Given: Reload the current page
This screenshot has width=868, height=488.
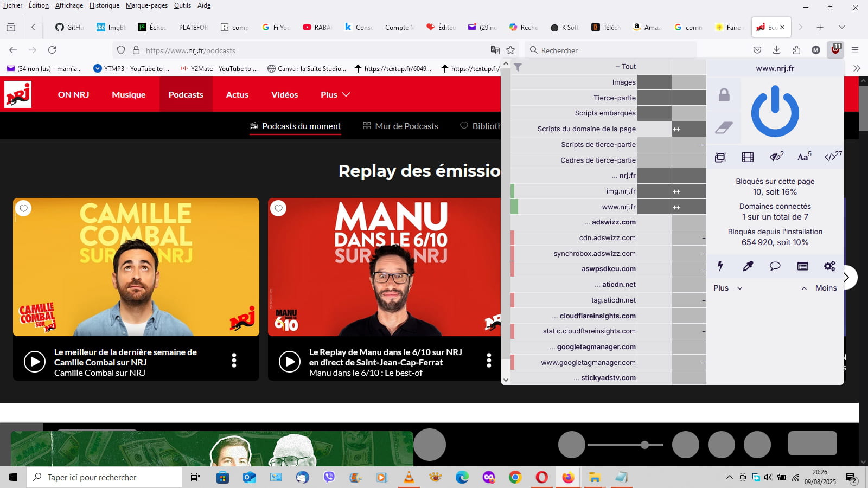Looking at the screenshot, I should click(x=52, y=50).
